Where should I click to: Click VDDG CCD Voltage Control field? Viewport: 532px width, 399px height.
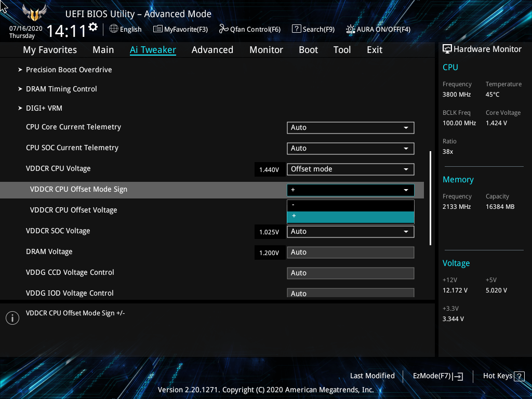(x=351, y=273)
